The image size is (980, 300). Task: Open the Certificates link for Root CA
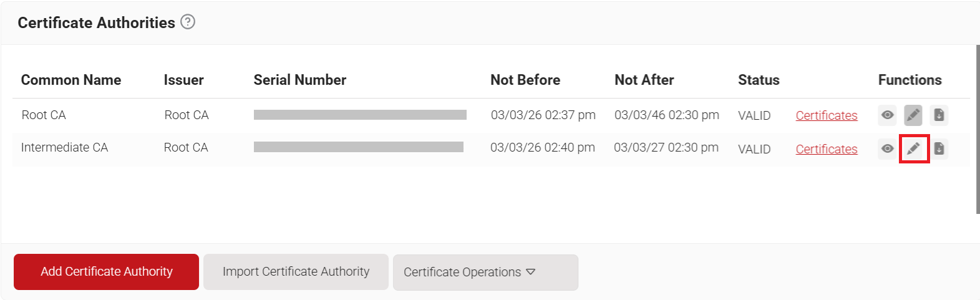[827, 115]
